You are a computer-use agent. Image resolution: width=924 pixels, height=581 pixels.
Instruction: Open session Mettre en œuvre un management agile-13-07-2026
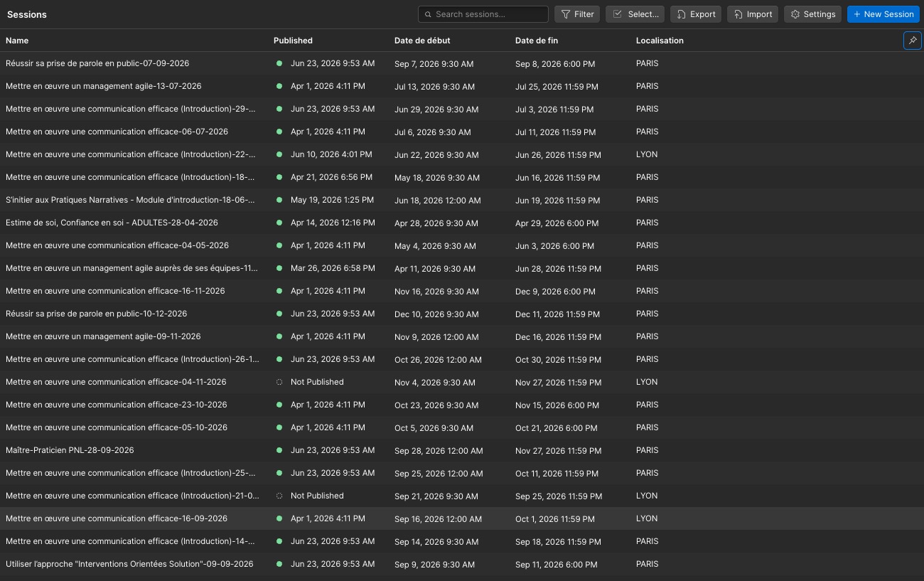tap(104, 86)
